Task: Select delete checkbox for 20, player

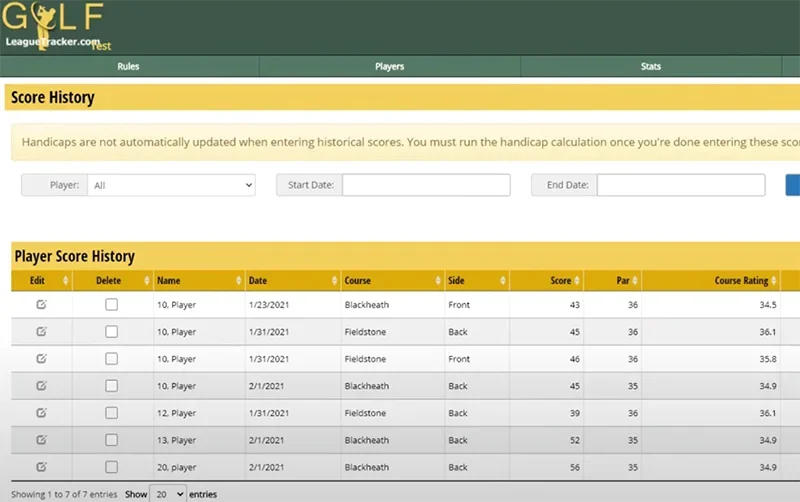Action: [111, 466]
